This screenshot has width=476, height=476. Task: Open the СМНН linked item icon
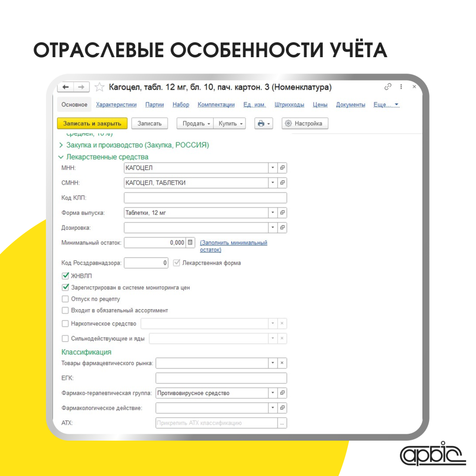pos(282,182)
